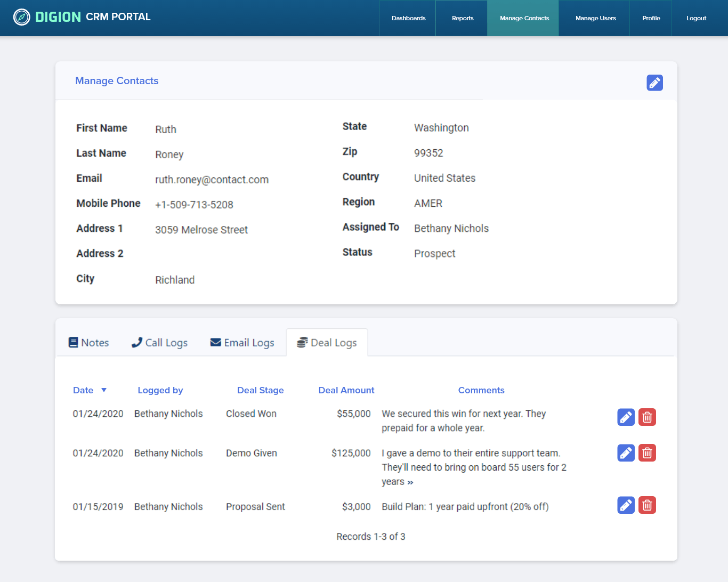Open Dashboards in the navigation bar
The image size is (728, 582).
(x=408, y=18)
